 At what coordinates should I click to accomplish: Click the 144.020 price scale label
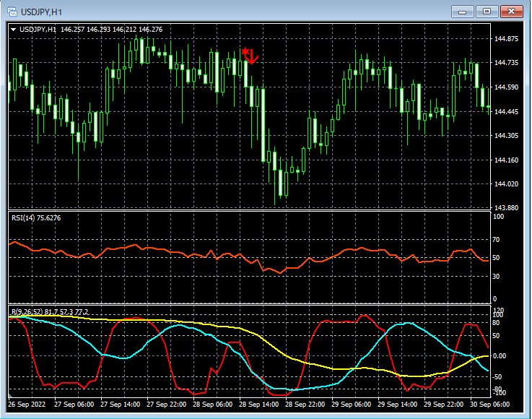(x=506, y=184)
